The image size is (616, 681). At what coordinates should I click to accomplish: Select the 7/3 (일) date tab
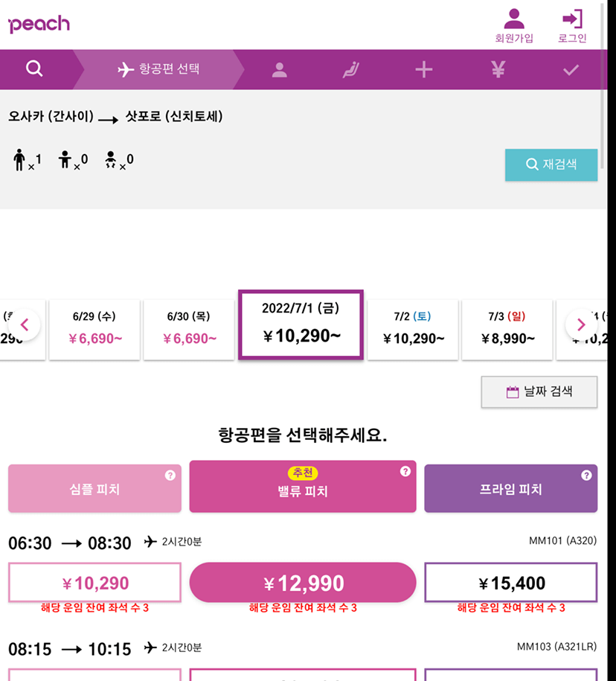point(507,329)
